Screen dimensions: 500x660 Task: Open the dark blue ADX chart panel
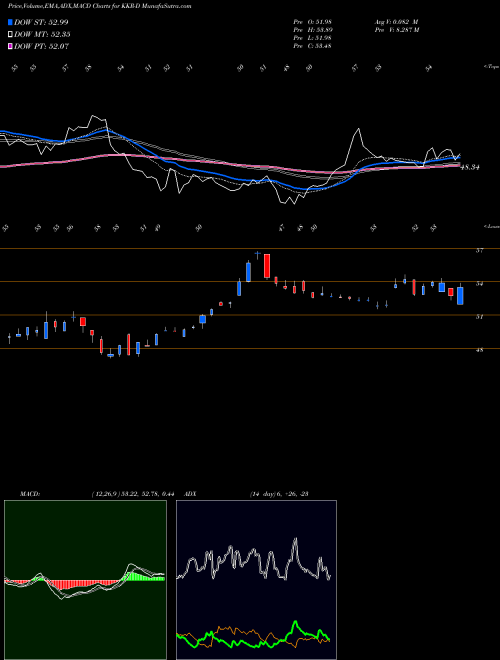[256, 580]
